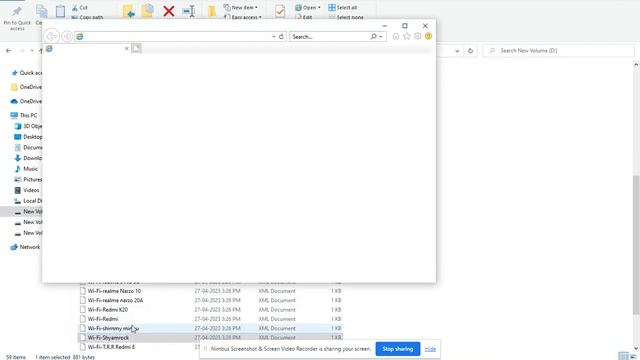Open the IE address bar history dropdown

coord(274,37)
